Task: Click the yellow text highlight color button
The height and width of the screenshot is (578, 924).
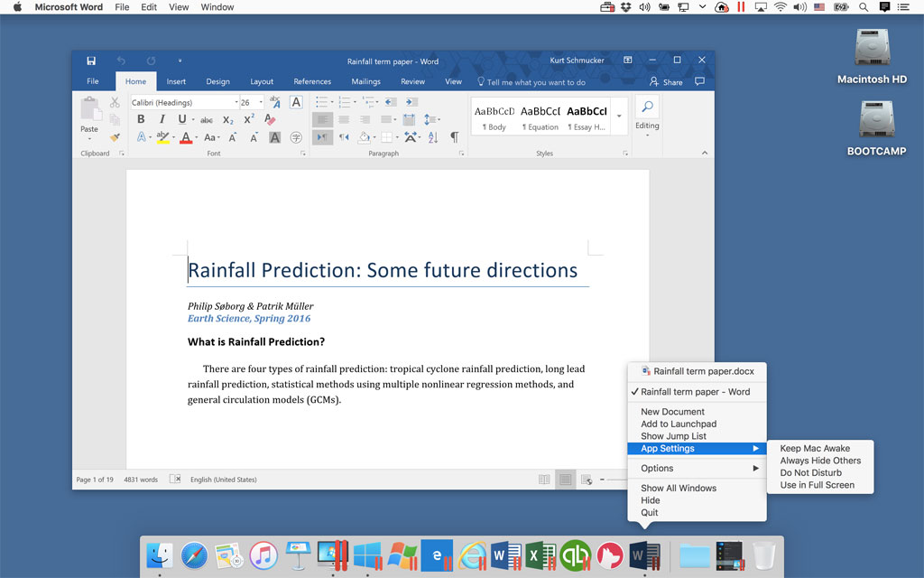Action: tap(162, 137)
